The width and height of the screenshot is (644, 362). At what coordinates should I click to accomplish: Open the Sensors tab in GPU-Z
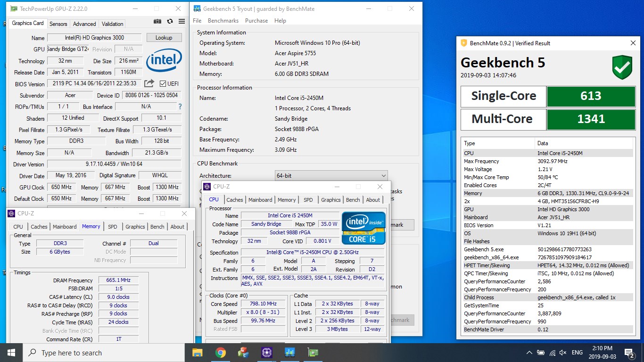tap(58, 24)
